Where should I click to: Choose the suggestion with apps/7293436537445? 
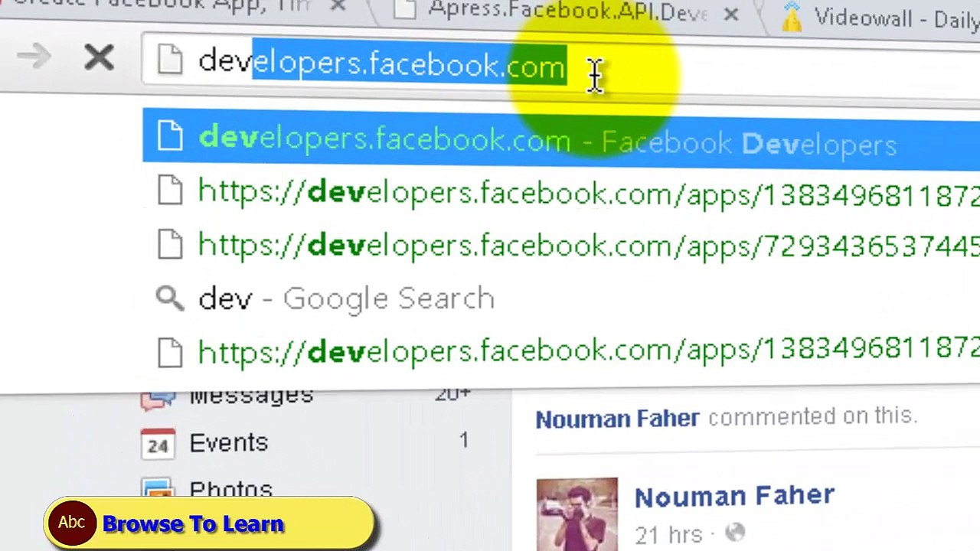[x=561, y=245]
